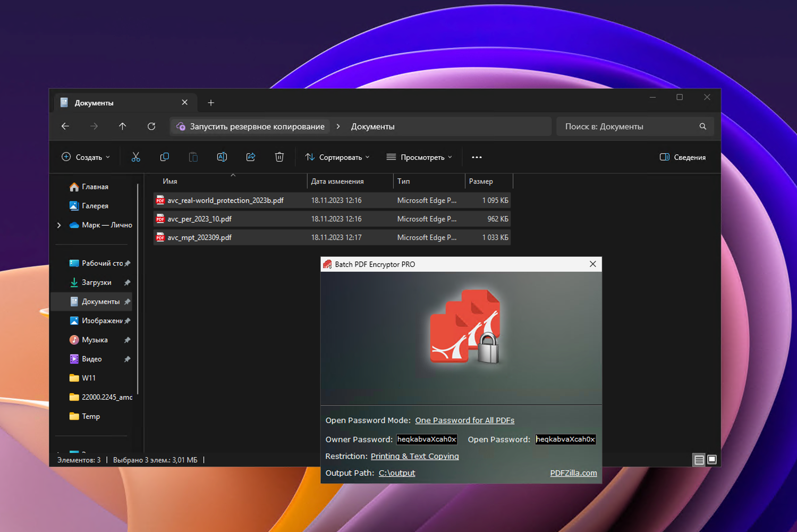Viewport: 797px width, 532px height.
Task: Refresh the Документы folder view
Action: click(151, 126)
